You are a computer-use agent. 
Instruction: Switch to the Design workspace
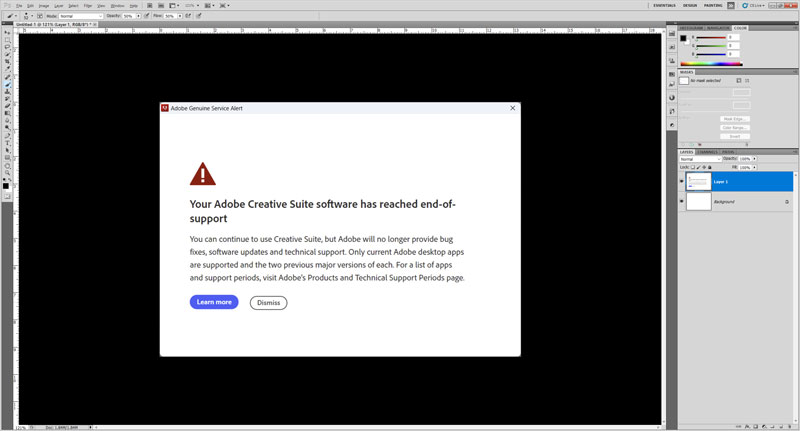(690, 6)
